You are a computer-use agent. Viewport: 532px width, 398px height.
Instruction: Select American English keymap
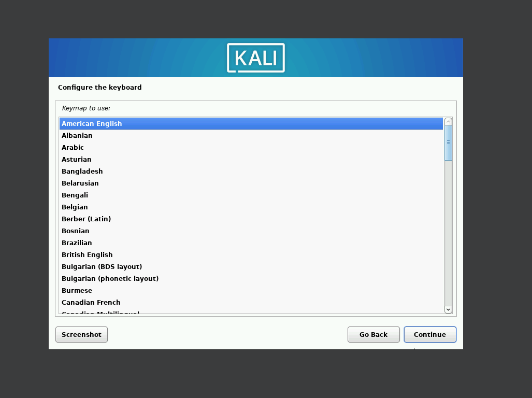tap(251, 123)
